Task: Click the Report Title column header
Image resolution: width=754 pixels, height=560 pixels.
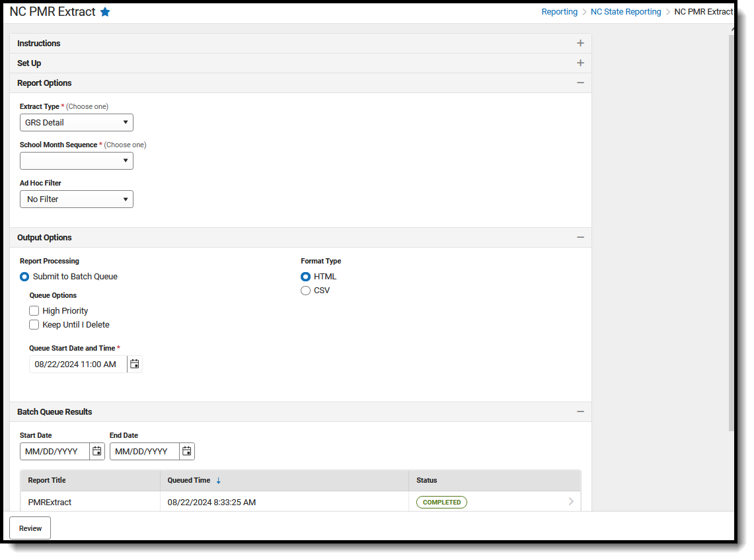Action: pos(90,480)
